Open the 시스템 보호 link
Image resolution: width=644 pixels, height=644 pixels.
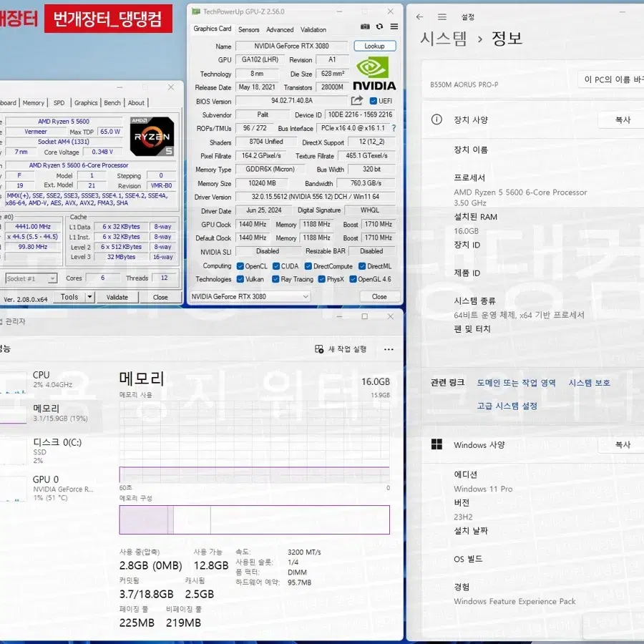[589, 383]
